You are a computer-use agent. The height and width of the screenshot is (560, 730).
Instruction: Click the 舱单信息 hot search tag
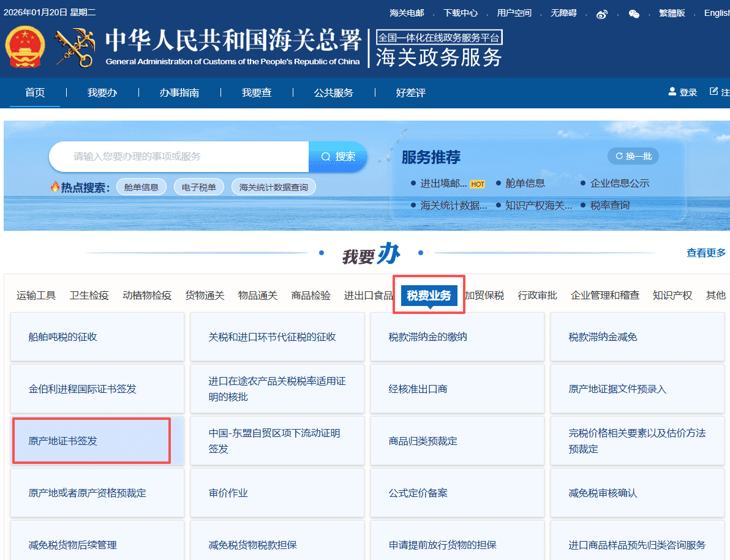pos(141,185)
